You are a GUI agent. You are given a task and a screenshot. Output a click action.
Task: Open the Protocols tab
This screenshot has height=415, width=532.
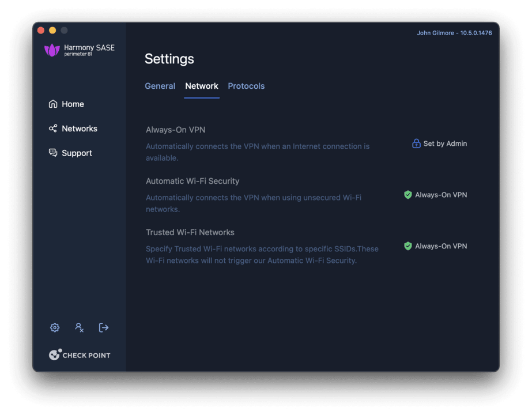pyautogui.click(x=246, y=86)
